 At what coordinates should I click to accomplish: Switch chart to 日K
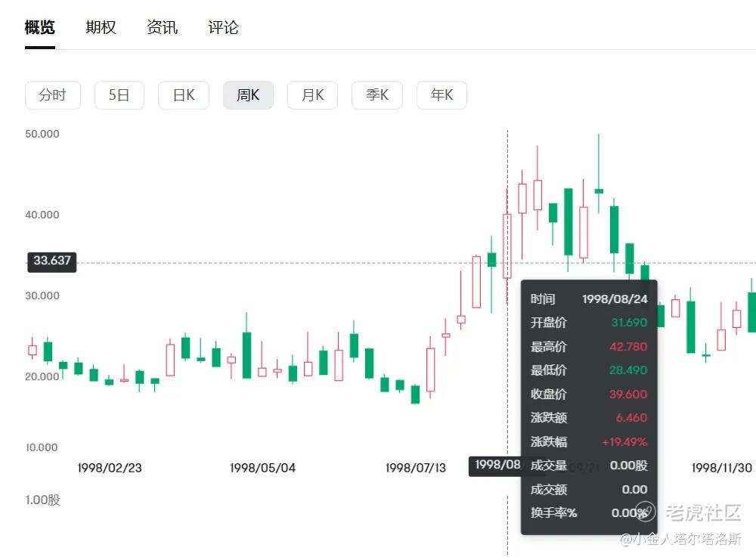coord(184,95)
